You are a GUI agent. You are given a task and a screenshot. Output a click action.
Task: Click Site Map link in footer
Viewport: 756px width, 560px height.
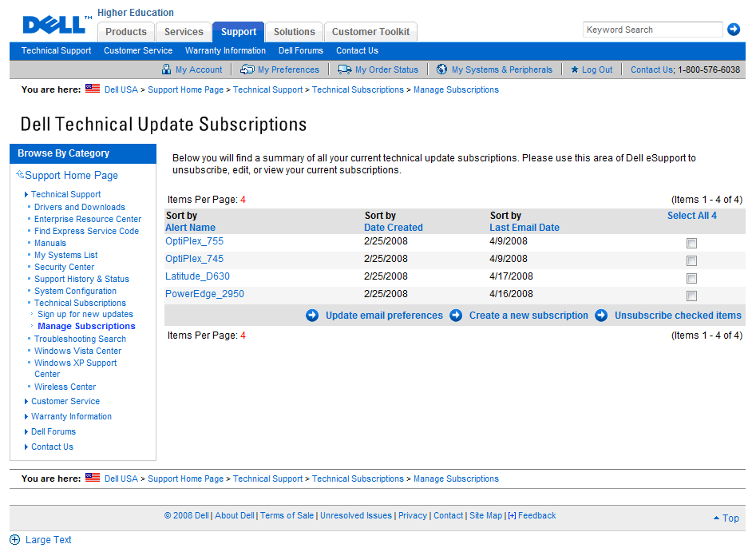pyautogui.click(x=486, y=515)
